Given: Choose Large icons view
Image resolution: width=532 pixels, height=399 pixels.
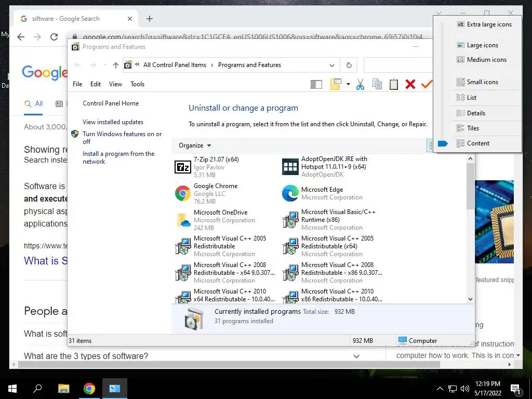Looking at the screenshot, I should (x=478, y=45).
